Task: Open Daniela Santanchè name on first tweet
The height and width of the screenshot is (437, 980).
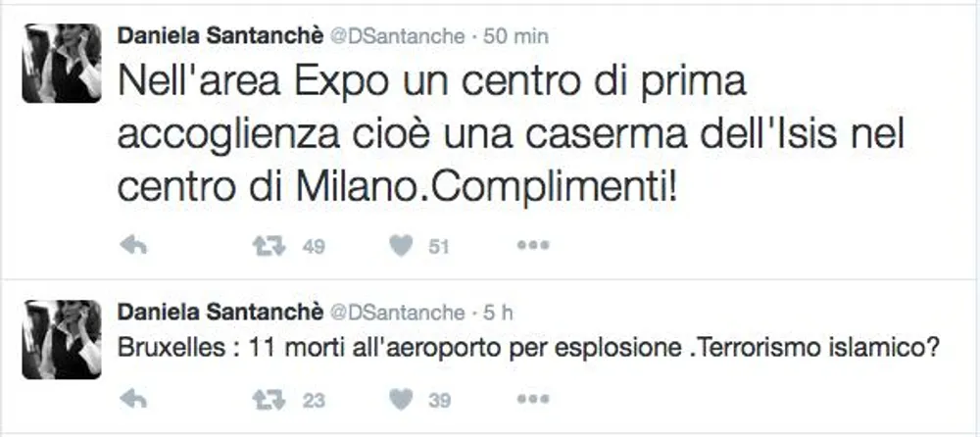Action: pos(220,36)
